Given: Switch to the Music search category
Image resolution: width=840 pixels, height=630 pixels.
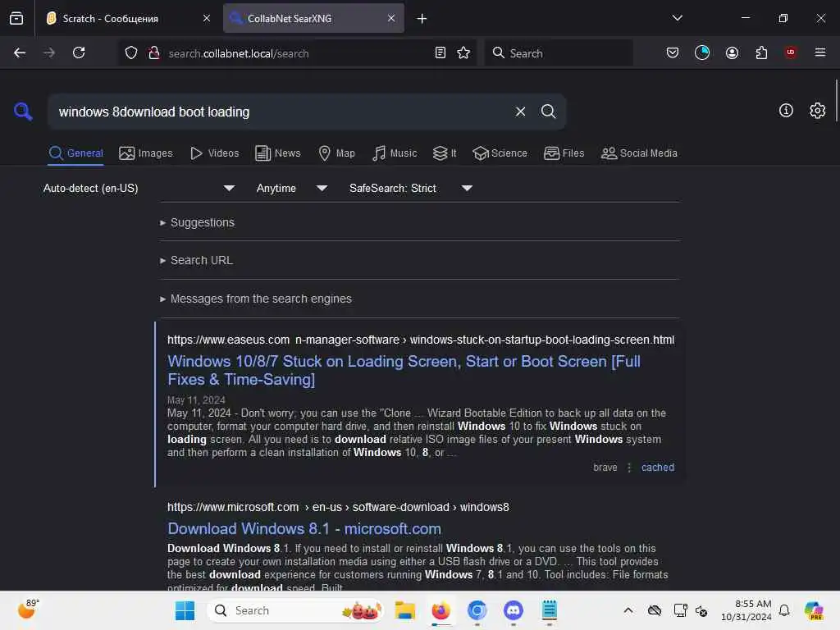Looking at the screenshot, I should [x=395, y=153].
